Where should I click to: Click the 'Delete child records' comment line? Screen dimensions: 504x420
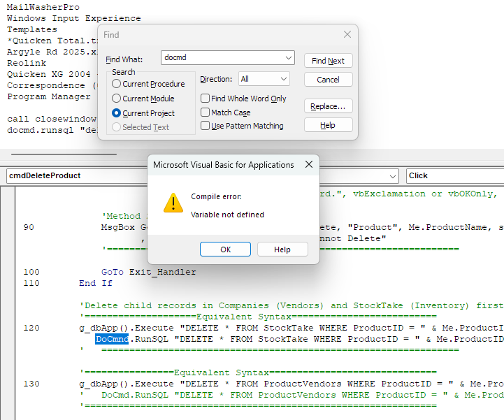tap(291, 305)
